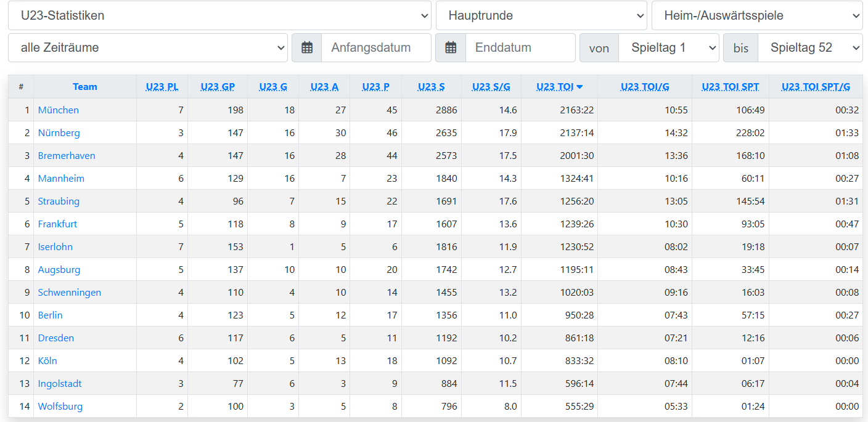Image resolution: width=868 pixels, height=422 pixels.
Task: Sort table by Team column header
Action: tap(85, 87)
